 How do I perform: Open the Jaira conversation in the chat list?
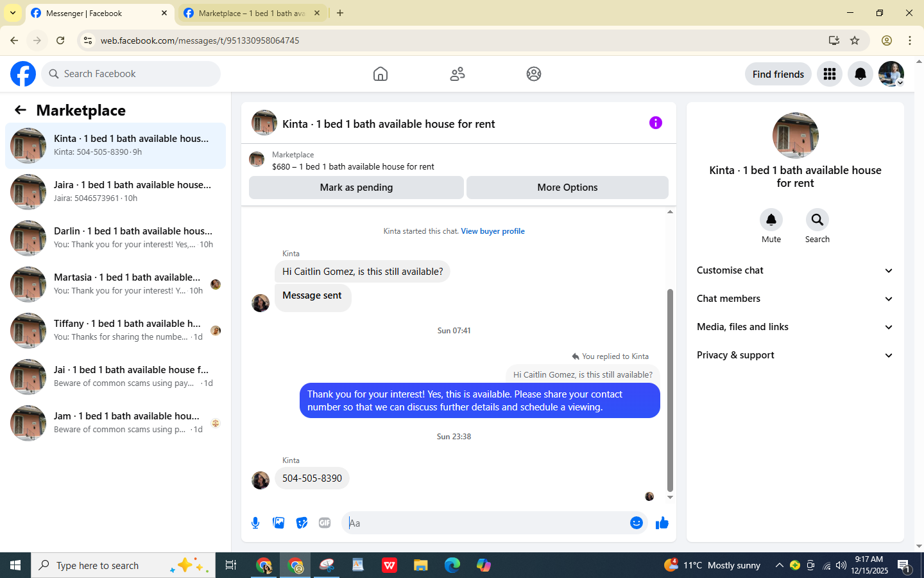tap(116, 192)
